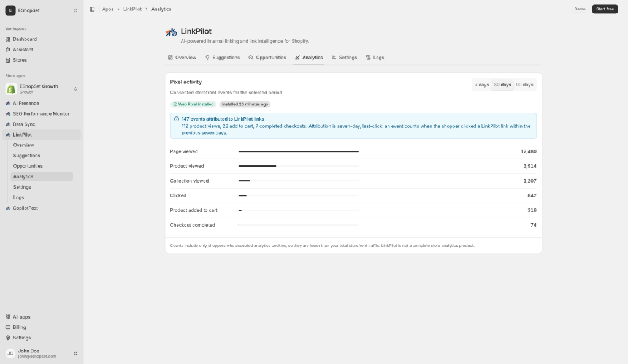Click the 842 clicked count
Viewport: 628px width, 364px height.
[532, 195]
